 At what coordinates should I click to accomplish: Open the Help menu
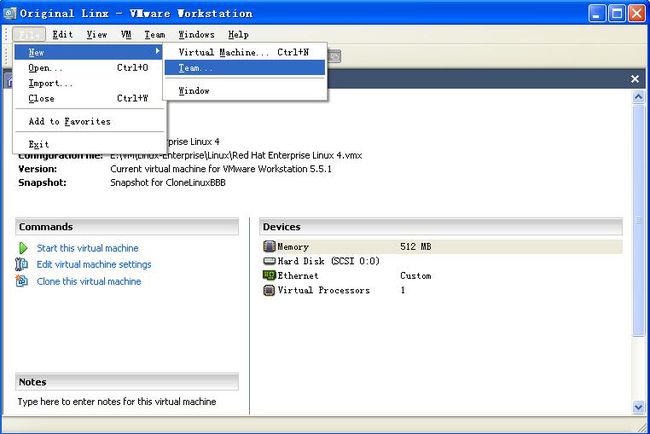coord(238,35)
